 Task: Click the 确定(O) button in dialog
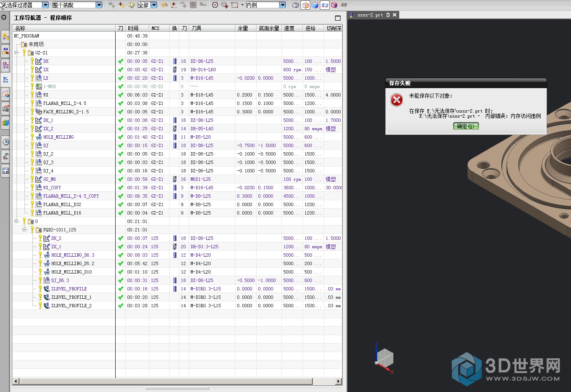[x=466, y=126]
